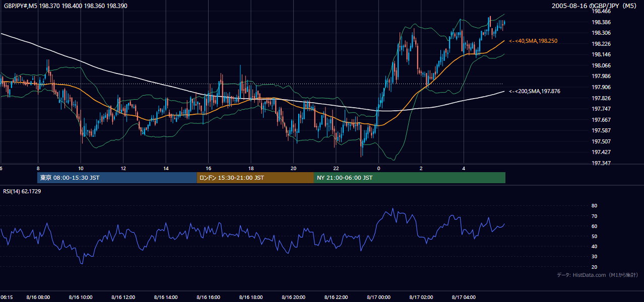Click price axis label 197.347

[x=602, y=163]
